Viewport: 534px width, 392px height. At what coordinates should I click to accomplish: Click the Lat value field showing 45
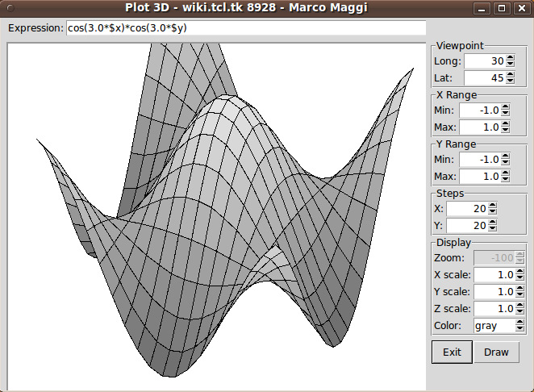(x=485, y=77)
